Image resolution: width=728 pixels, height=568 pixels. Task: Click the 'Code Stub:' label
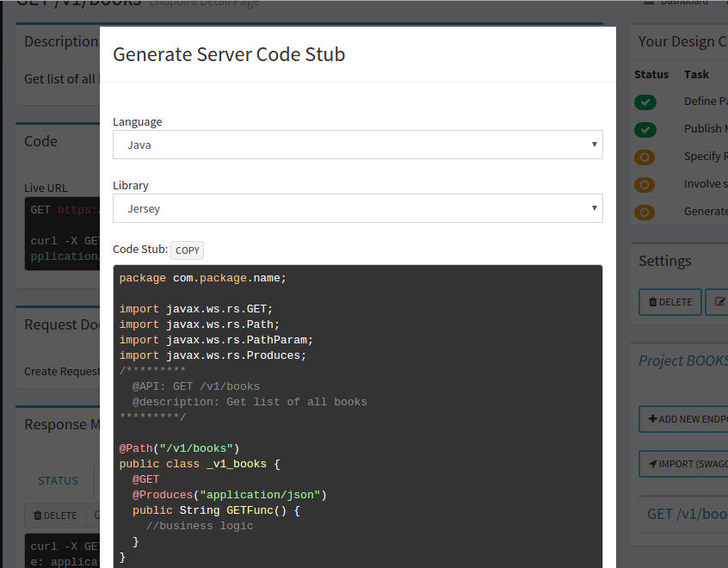pyautogui.click(x=140, y=250)
